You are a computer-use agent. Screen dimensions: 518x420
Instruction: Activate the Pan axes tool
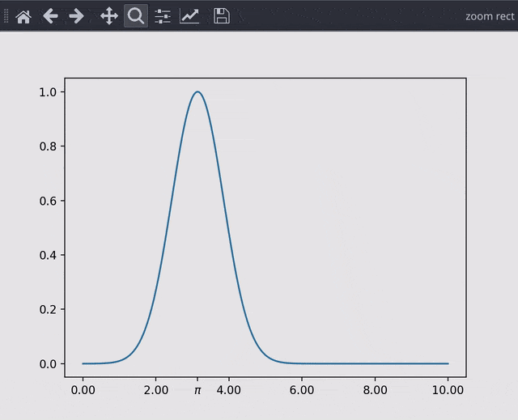click(109, 16)
